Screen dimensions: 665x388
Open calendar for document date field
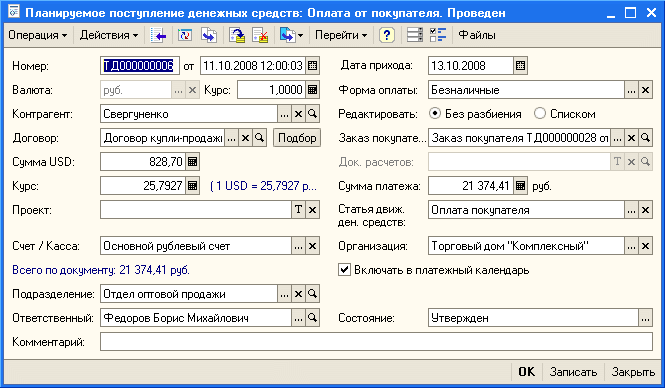[313, 66]
